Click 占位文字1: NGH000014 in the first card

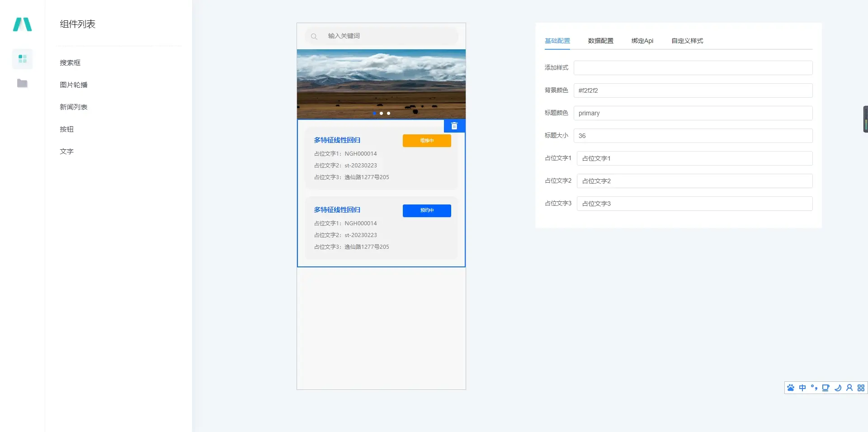345,154
